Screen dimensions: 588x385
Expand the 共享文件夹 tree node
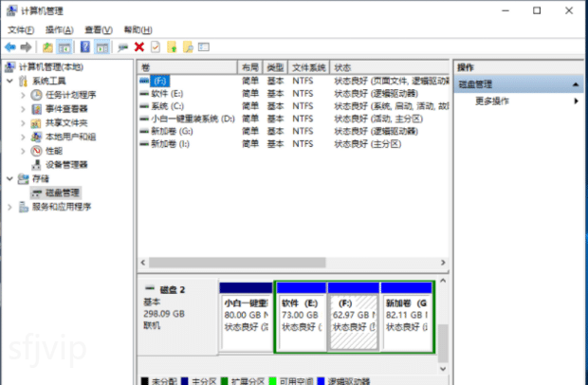coord(24,123)
